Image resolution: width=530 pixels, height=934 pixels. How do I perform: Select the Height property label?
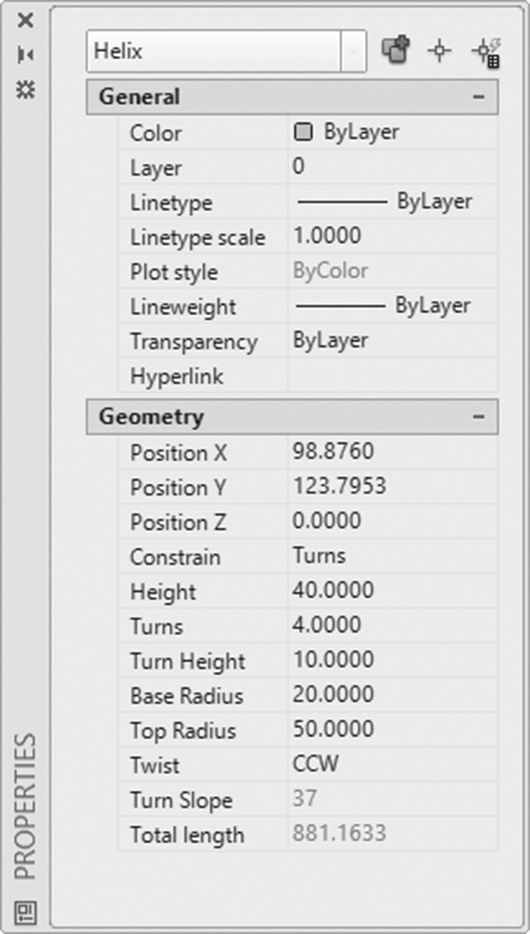tap(163, 592)
